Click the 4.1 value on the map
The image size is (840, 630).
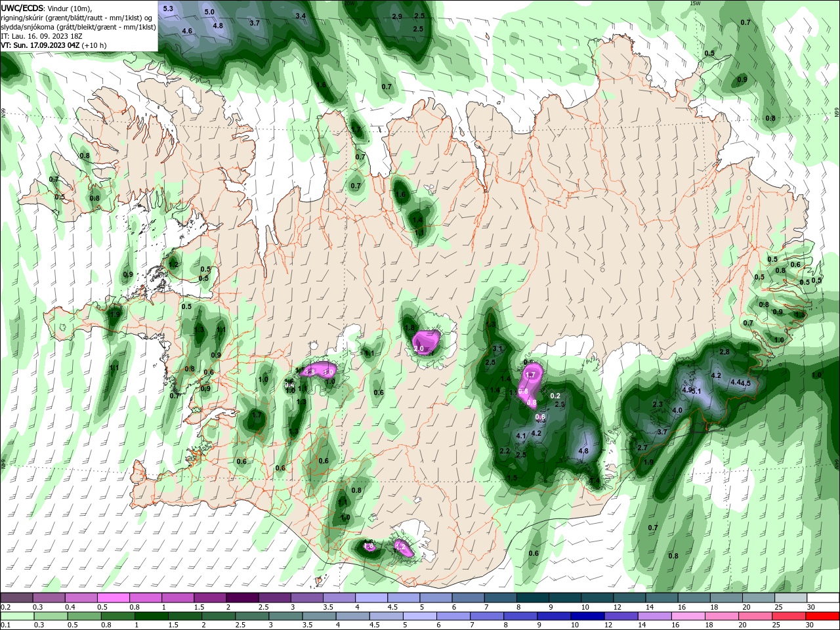point(522,436)
